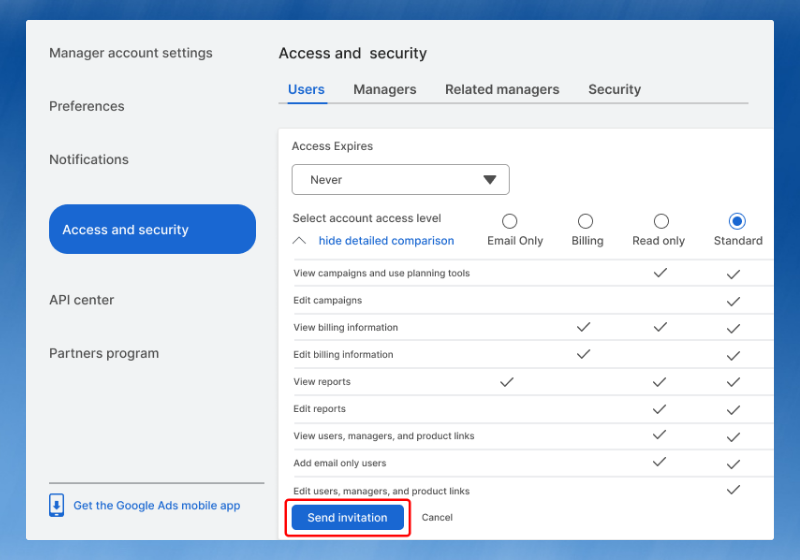This screenshot has width=800, height=560.
Task: Open Manager account settings in sidebar
Action: (131, 53)
